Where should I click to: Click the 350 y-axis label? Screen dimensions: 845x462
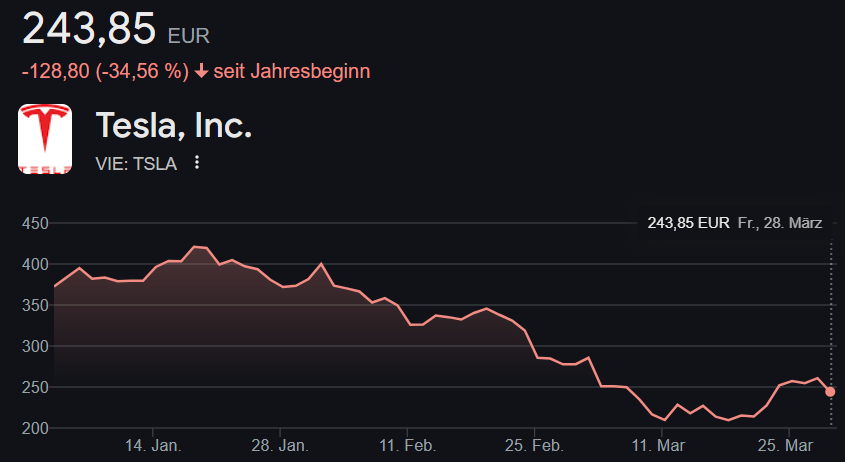click(x=35, y=305)
